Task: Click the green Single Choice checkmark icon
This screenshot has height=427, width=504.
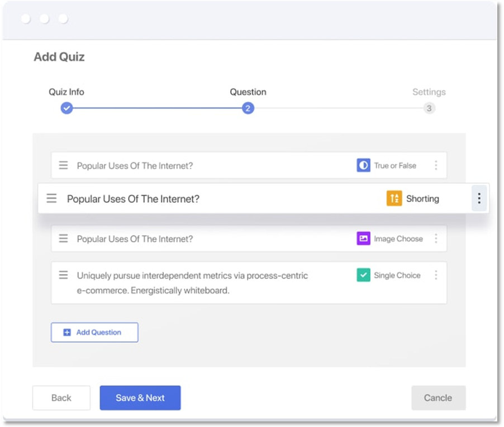Action: click(363, 275)
